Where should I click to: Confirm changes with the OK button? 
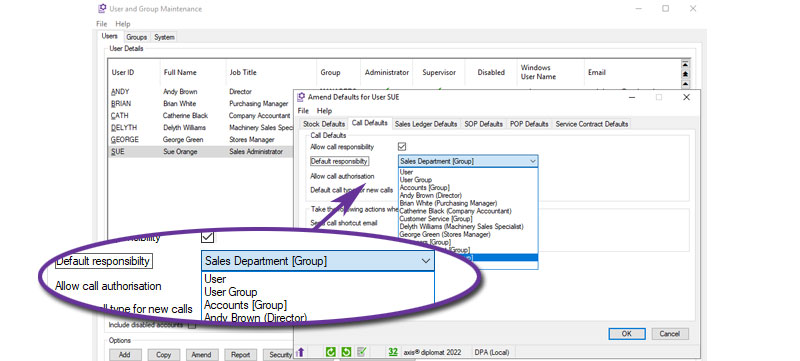pyautogui.click(x=627, y=334)
